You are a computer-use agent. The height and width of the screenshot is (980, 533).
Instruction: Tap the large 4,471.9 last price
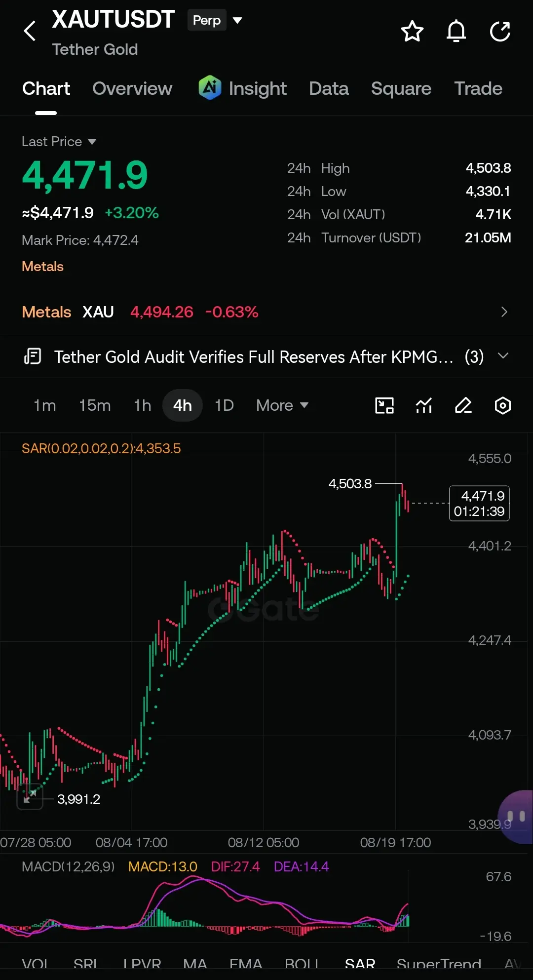[x=85, y=175]
